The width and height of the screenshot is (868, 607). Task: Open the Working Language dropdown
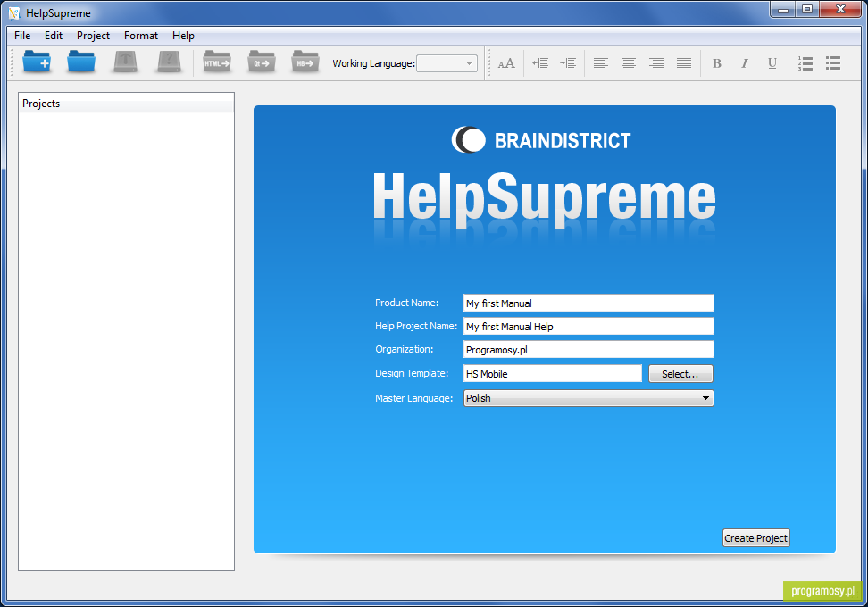(x=447, y=63)
